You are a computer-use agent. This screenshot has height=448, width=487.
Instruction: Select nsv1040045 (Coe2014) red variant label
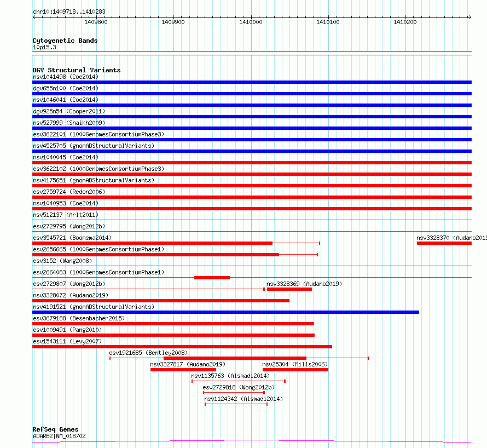pos(66,157)
